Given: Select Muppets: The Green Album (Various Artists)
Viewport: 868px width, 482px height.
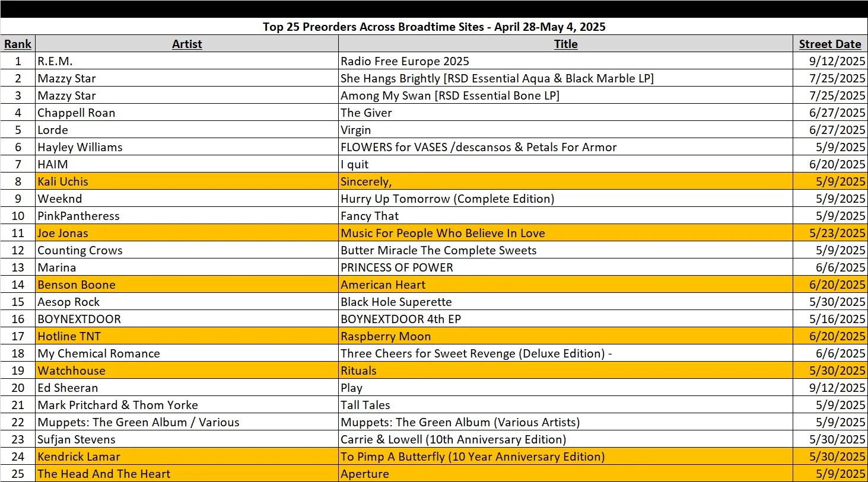Looking at the screenshot, I should (565, 422).
